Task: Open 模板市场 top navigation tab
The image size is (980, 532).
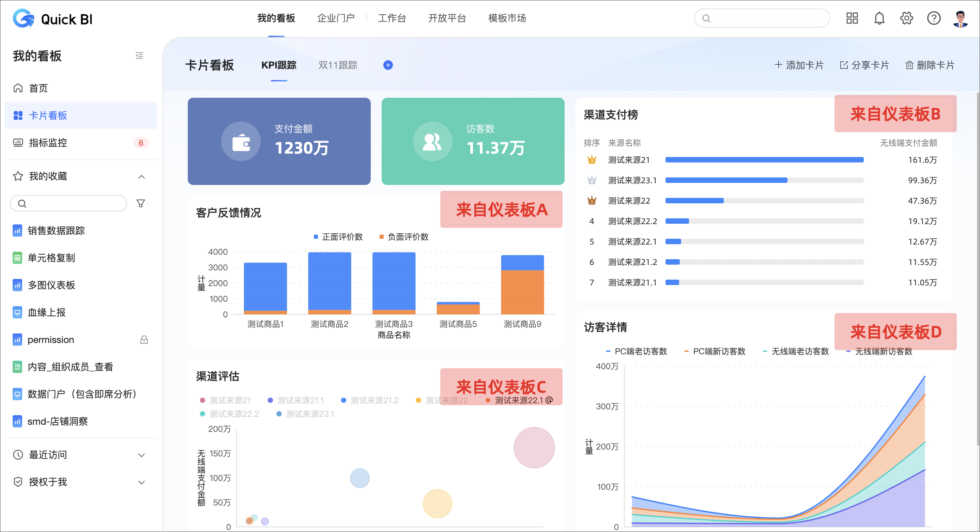Action: click(x=507, y=18)
